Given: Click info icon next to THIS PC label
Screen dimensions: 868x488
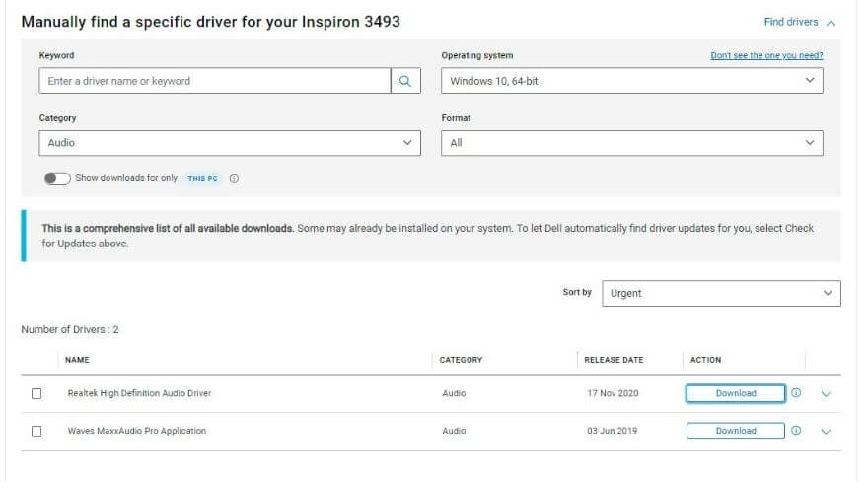Looking at the screenshot, I should click(x=235, y=178).
